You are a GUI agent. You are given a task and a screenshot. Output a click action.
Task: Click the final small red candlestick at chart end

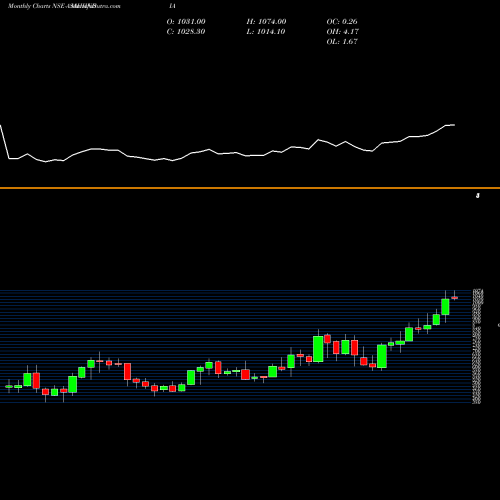(x=454, y=298)
